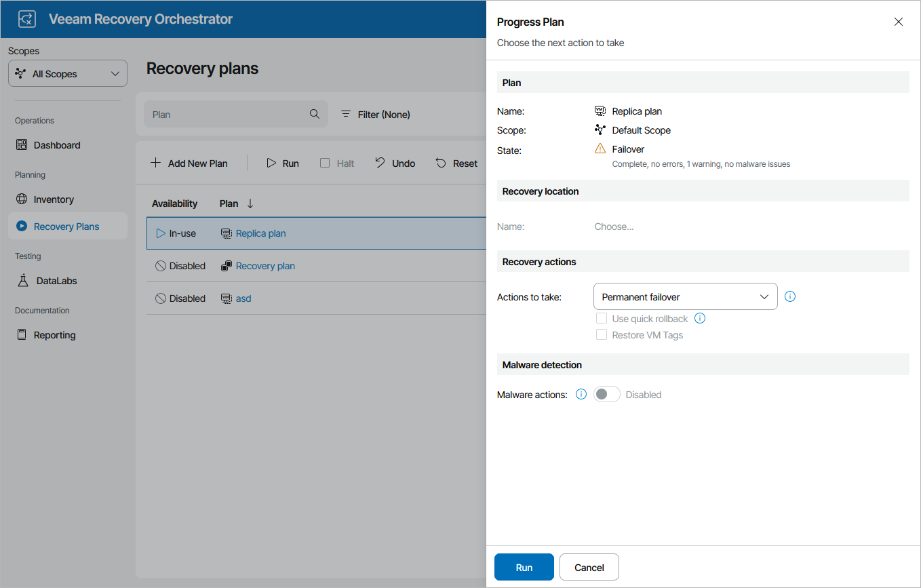Viewport: 921px width, 588px height.
Task: Enable the Malware actions toggle
Action: 606,394
